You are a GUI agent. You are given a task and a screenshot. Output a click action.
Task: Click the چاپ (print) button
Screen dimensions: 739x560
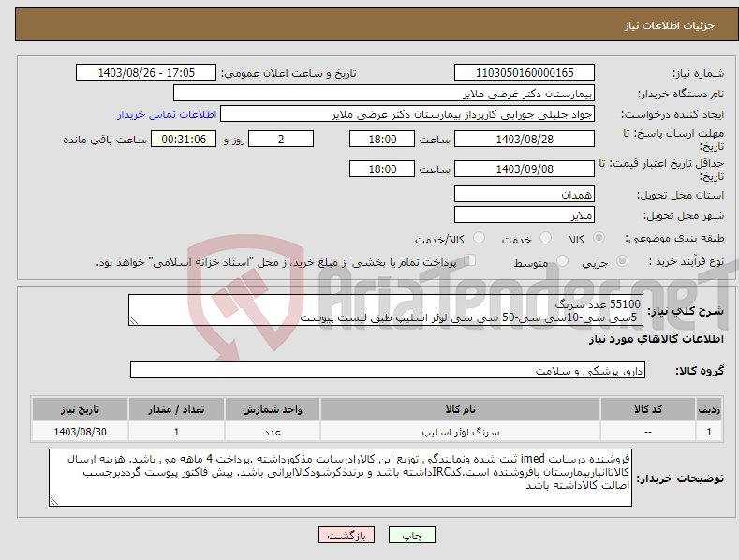pos(411,535)
